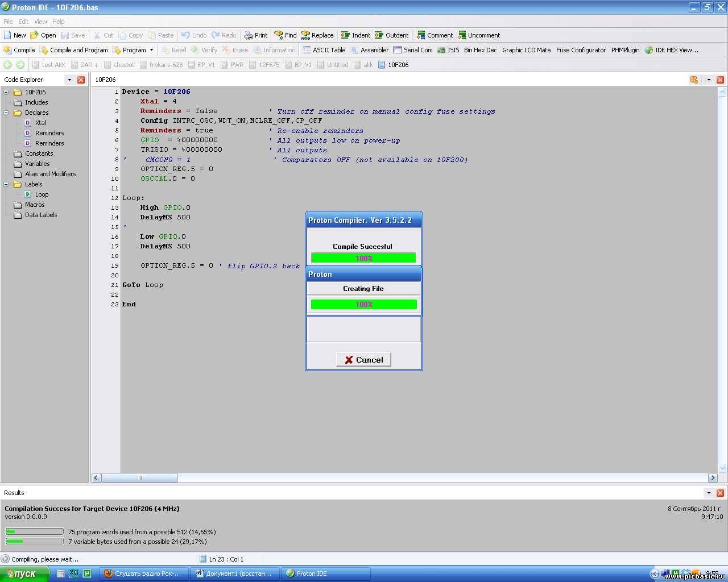The height and width of the screenshot is (582, 728).
Task: Close the Code Explorer panel
Action: pyautogui.click(x=81, y=80)
